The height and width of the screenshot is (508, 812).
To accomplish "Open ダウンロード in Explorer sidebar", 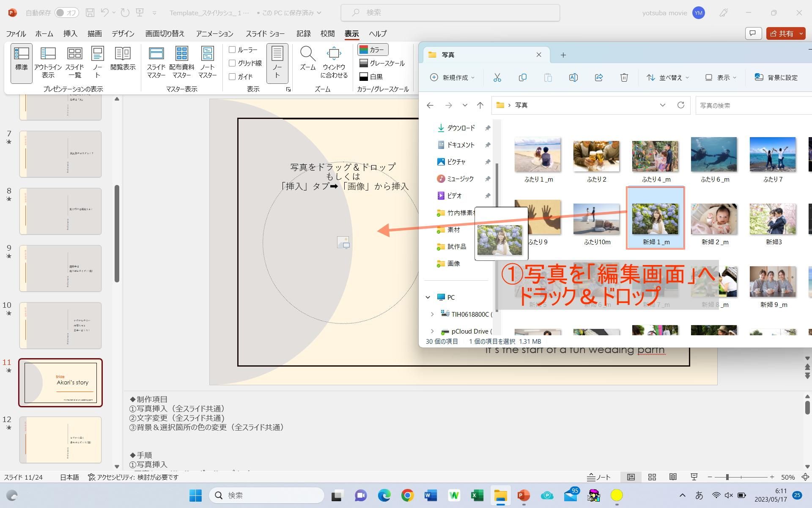I will 461,128.
